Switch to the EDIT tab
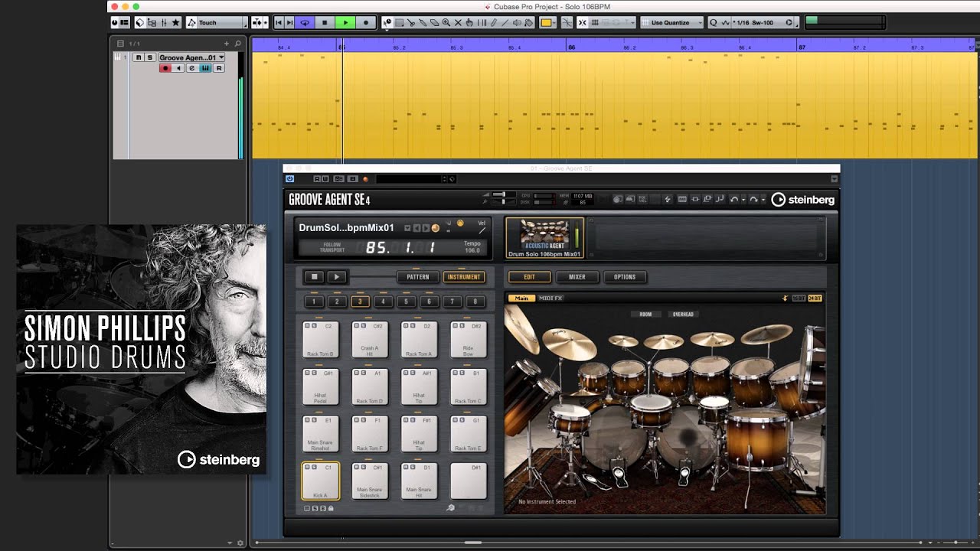 tap(529, 277)
